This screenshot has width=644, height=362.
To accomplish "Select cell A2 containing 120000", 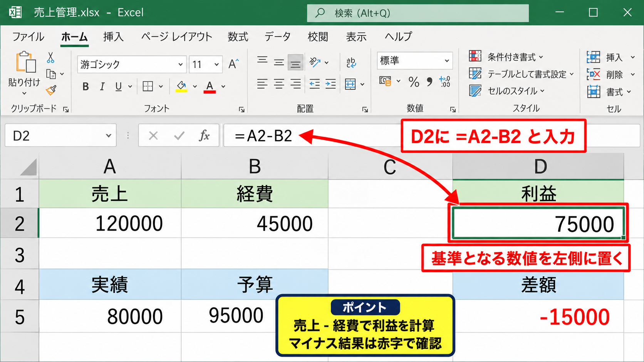I will coord(110,223).
